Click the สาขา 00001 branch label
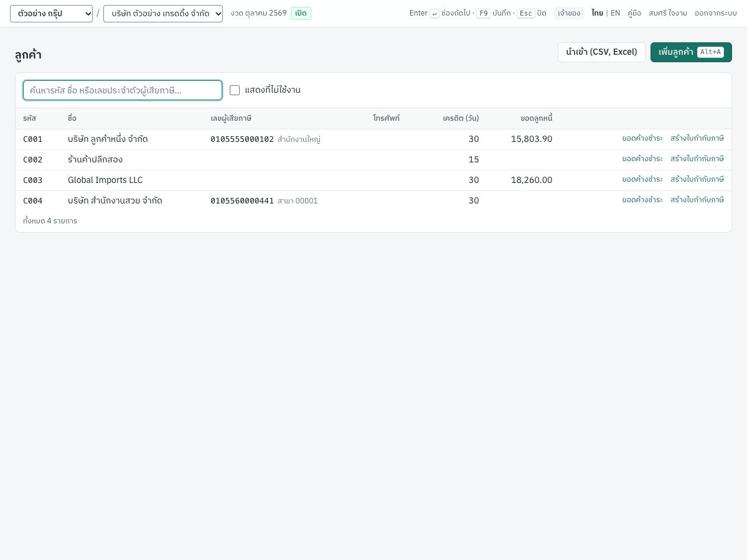This screenshot has width=747, height=560. (298, 201)
